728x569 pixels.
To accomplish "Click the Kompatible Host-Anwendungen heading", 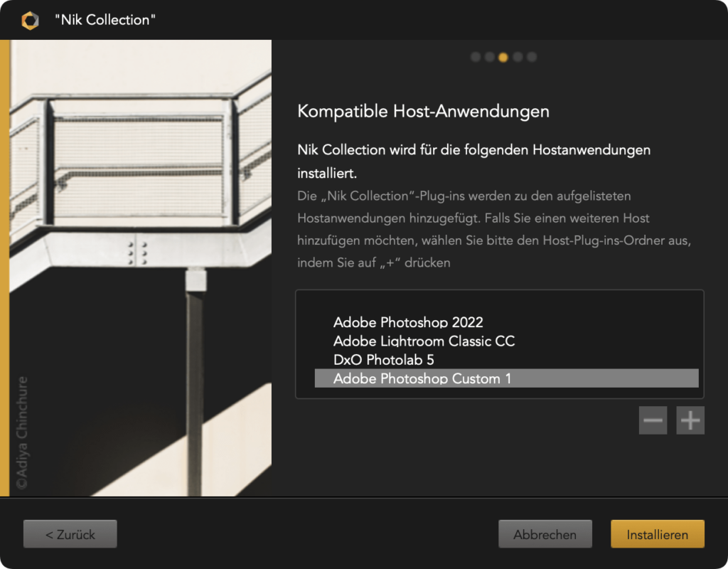I will click(424, 112).
